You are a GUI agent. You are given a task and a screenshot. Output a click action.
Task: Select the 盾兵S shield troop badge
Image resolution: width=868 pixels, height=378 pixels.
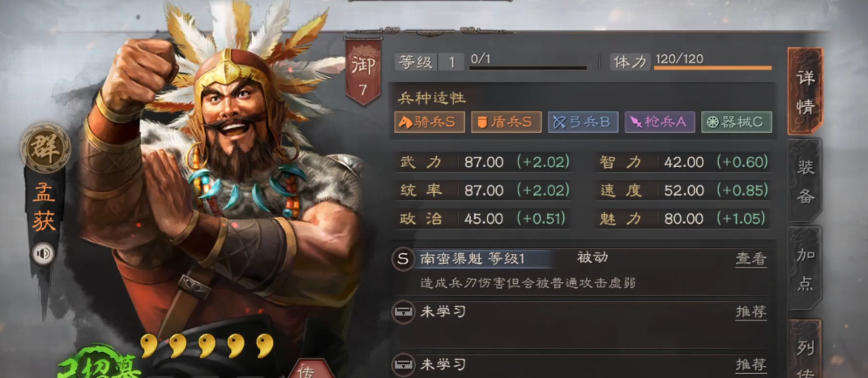point(506,122)
